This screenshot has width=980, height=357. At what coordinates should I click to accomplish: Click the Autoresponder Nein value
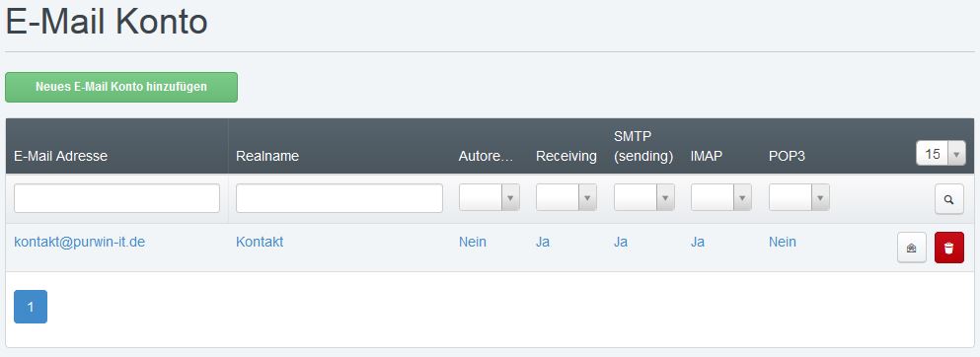(473, 242)
